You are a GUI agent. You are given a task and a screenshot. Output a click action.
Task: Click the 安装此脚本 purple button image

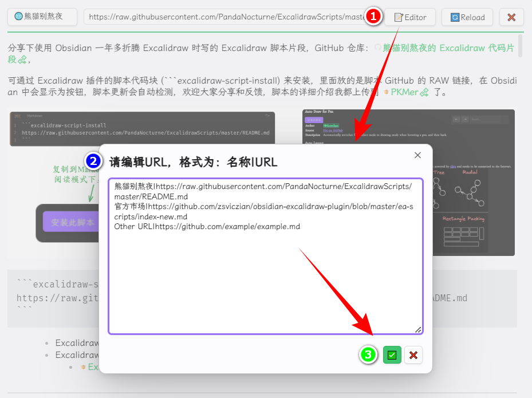tap(70, 222)
